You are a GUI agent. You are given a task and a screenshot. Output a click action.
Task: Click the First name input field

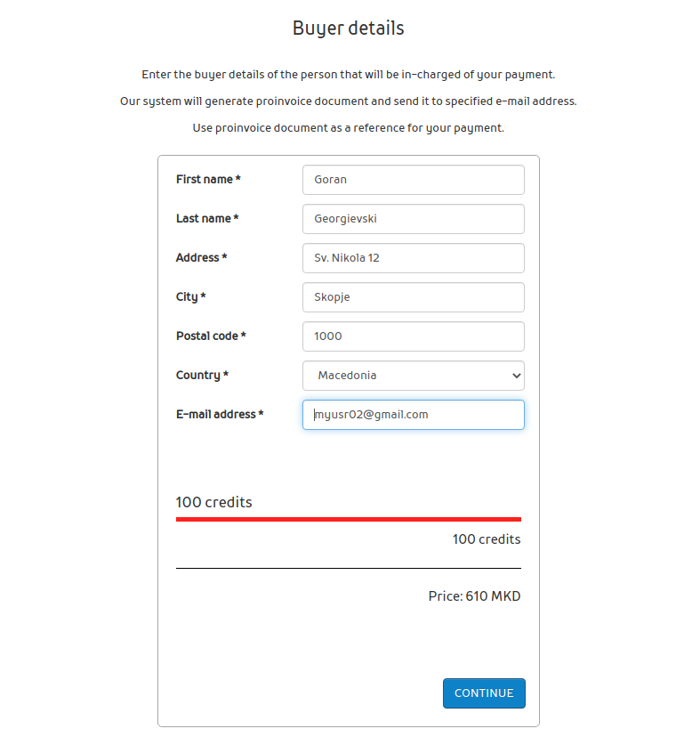pyautogui.click(x=413, y=180)
